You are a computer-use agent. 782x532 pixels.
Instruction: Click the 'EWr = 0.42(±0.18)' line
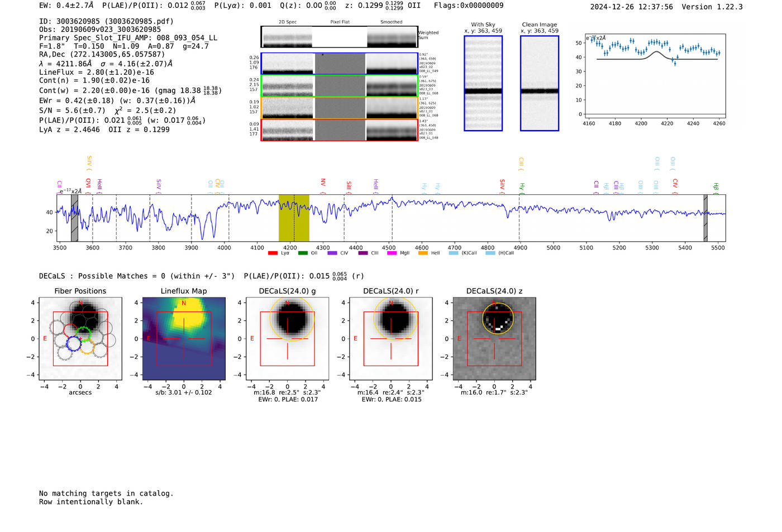point(117,100)
